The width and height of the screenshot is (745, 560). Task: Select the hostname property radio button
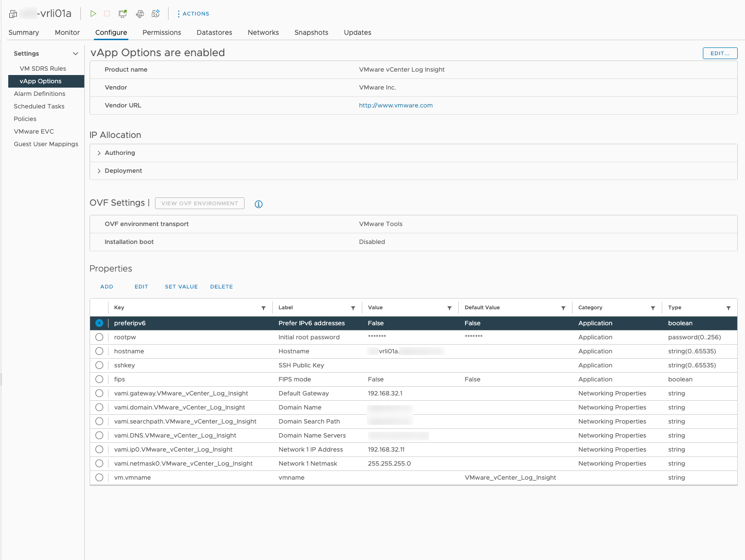tap(99, 351)
